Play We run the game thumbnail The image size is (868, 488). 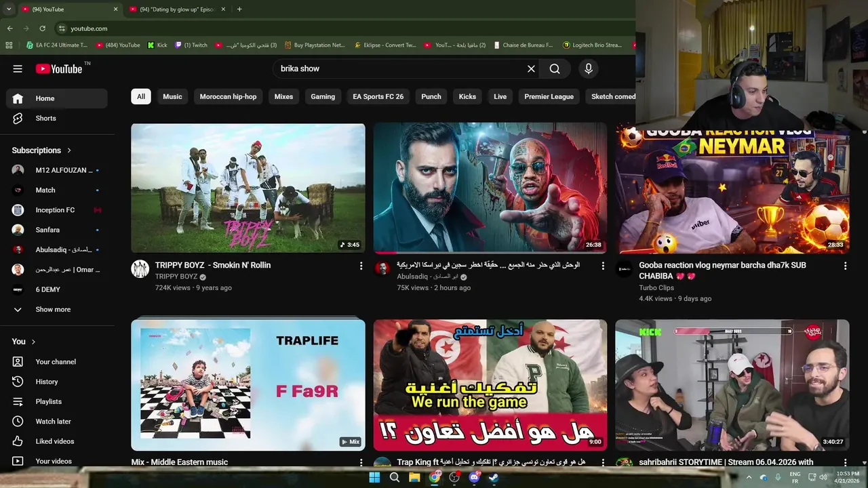point(490,385)
